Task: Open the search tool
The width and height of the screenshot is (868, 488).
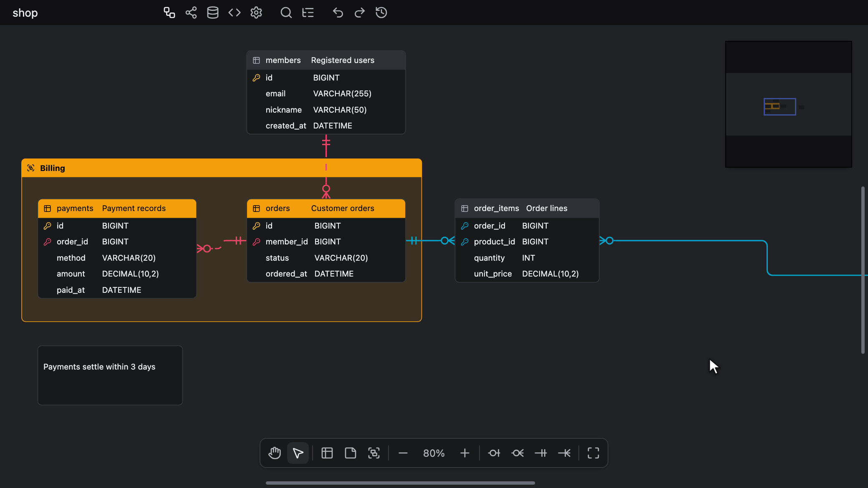Action: (x=286, y=13)
